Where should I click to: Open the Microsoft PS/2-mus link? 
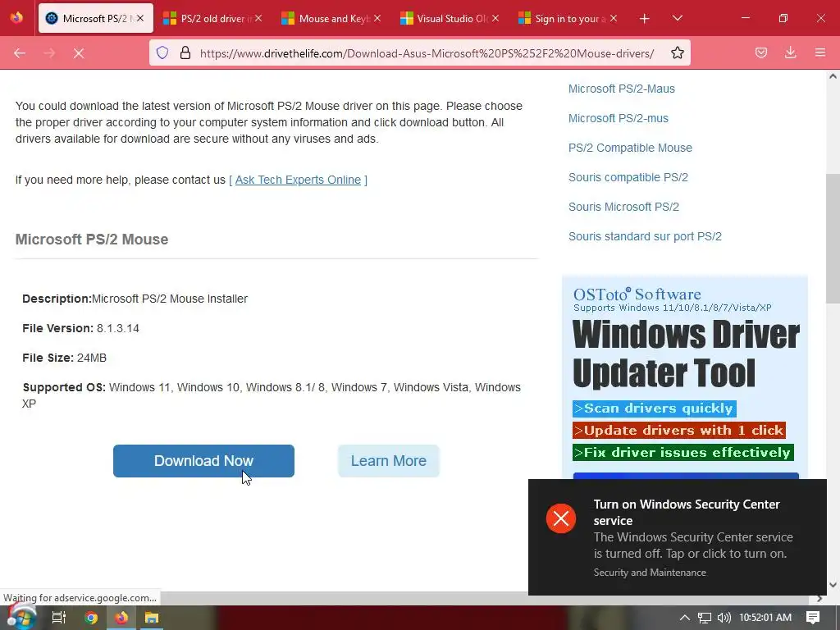pyautogui.click(x=619, y=118)
